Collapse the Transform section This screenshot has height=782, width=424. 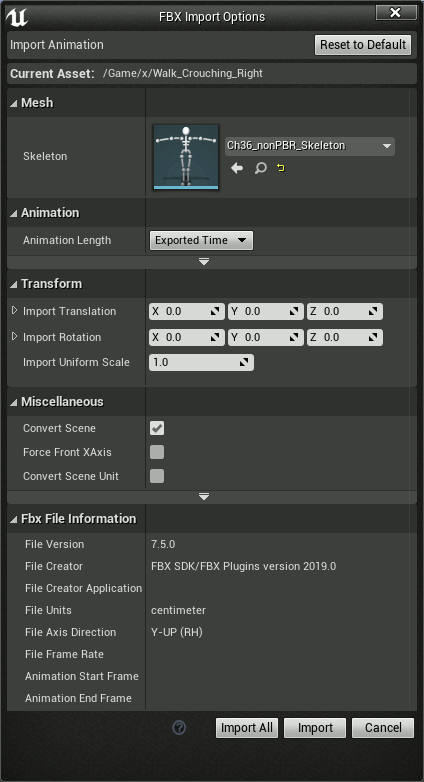(x=13, y=284)
